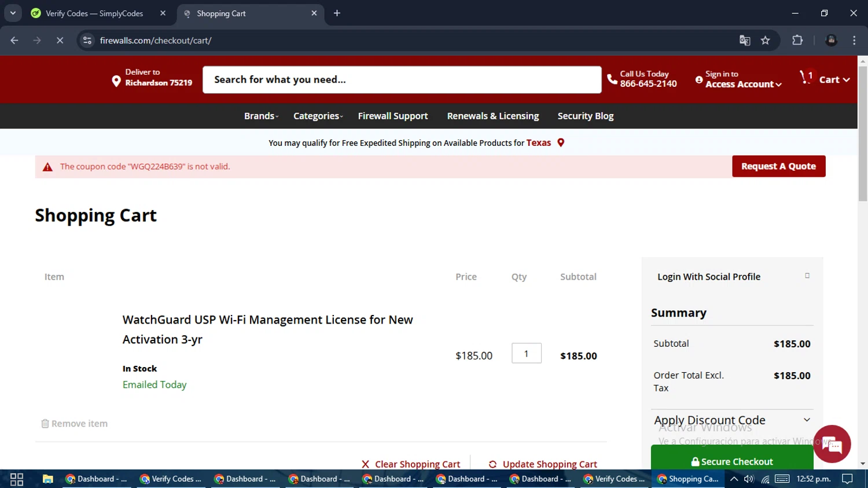Expand the Categories menu
868x488 pixels.
click(x=318, y=116)
